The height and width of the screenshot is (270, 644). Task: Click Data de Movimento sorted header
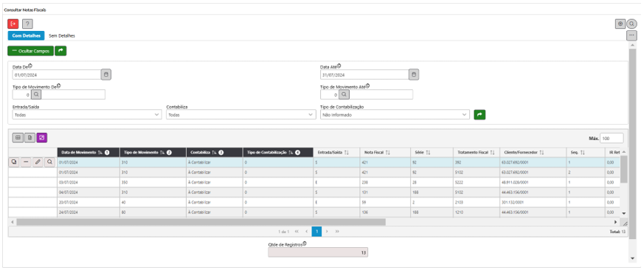pos(89,153)
